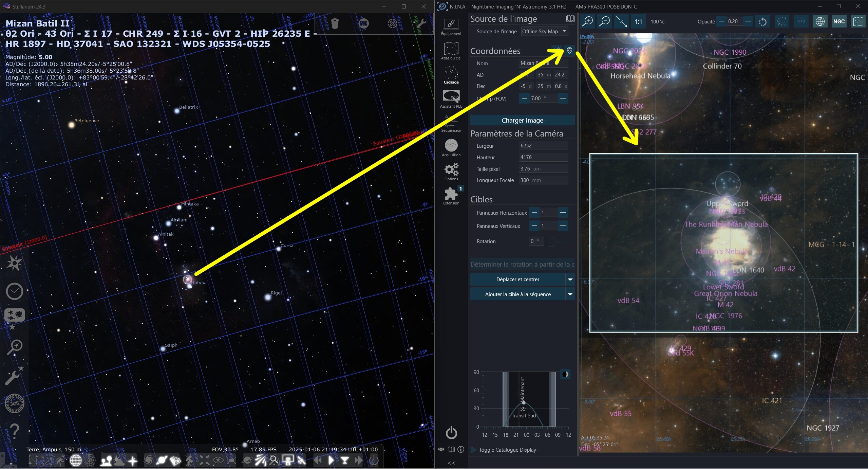Open the Source de l'image dropdown
The height and width of the screenshot is (469, 868).
(544, 31)
